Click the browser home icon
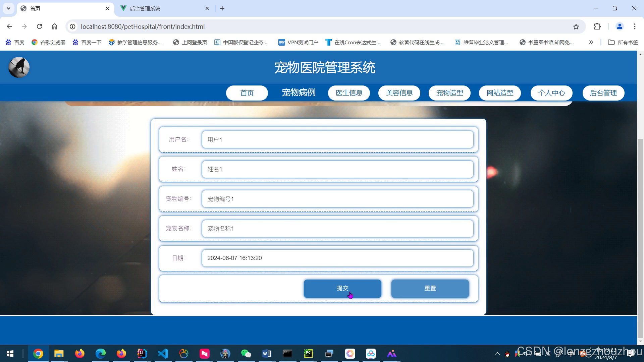This screenshot has width=644, height=362. [54, 26]
